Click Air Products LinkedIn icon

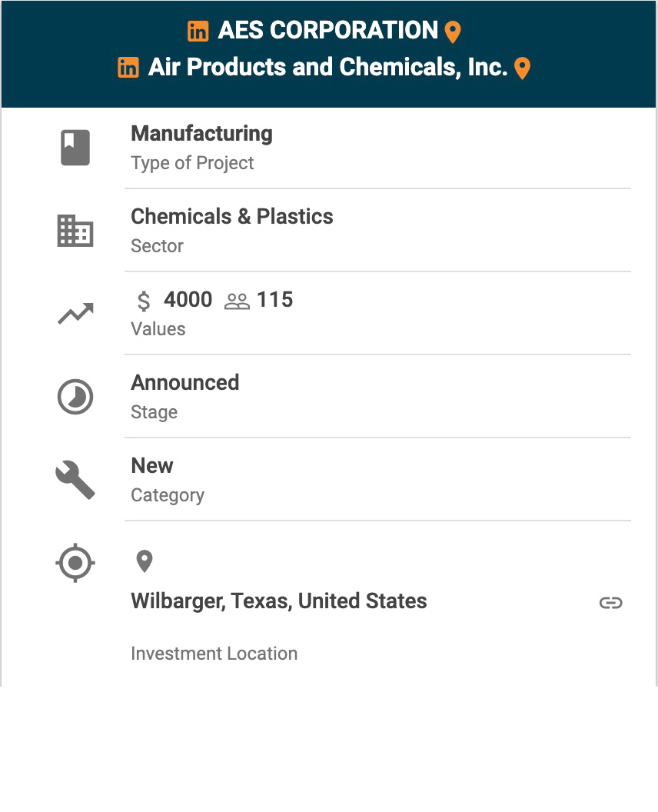(x=128, y=68)
